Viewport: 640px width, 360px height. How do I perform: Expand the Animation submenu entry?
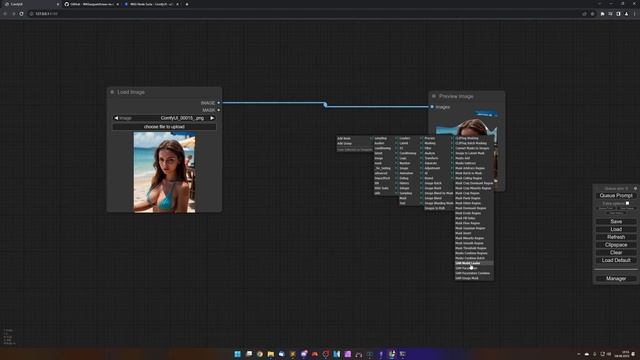coord(411,173)
